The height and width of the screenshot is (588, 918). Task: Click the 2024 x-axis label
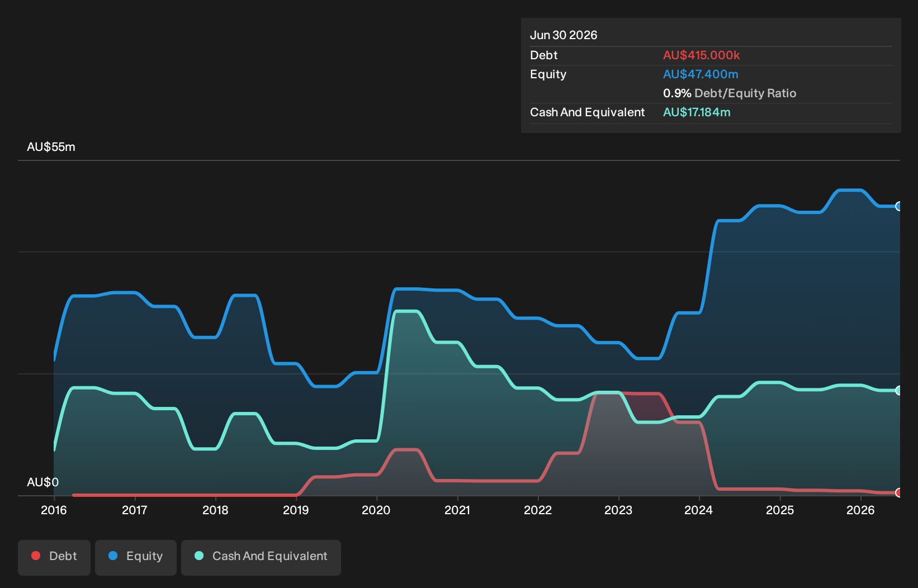(x=699, y=510)
